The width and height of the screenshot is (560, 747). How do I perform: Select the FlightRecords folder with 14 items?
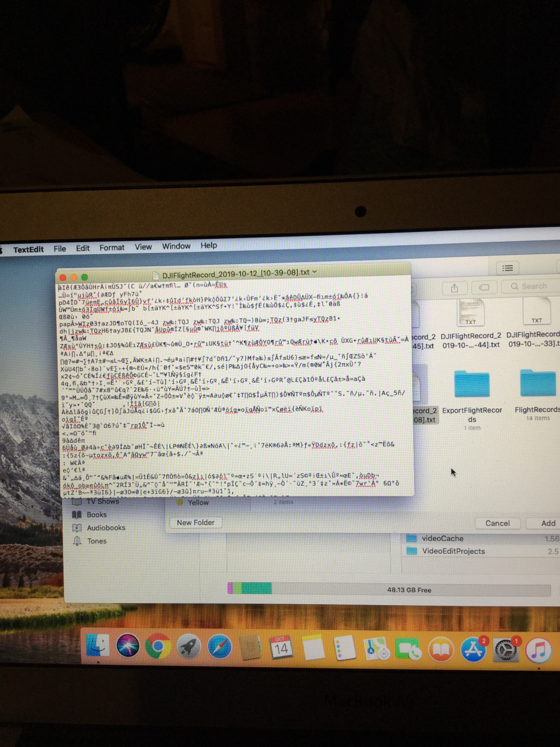pyautogui.click(x=538, y=395)
